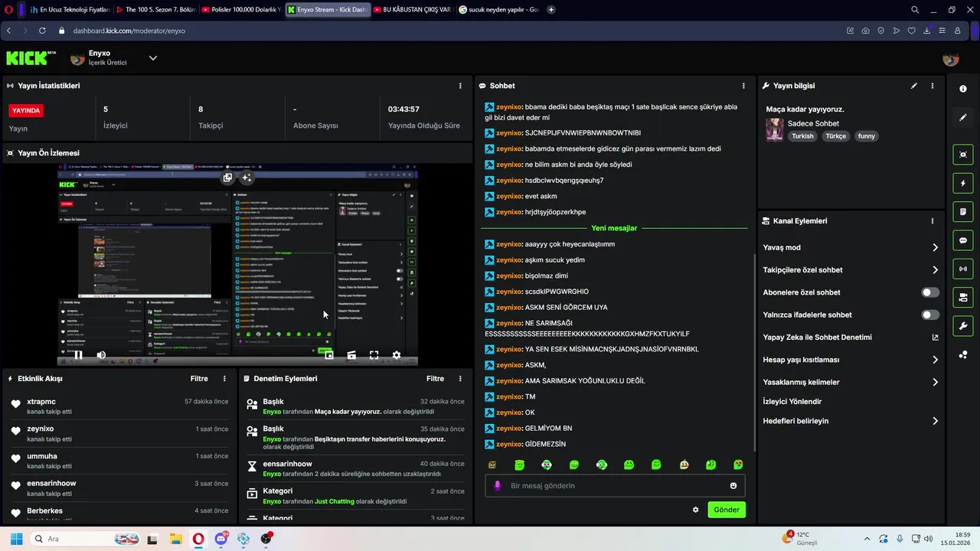This screenshot has width=980, height=551.
Task: Reload the page in browser toolbar
Action: pyautogui.click(x=41, y=31)
